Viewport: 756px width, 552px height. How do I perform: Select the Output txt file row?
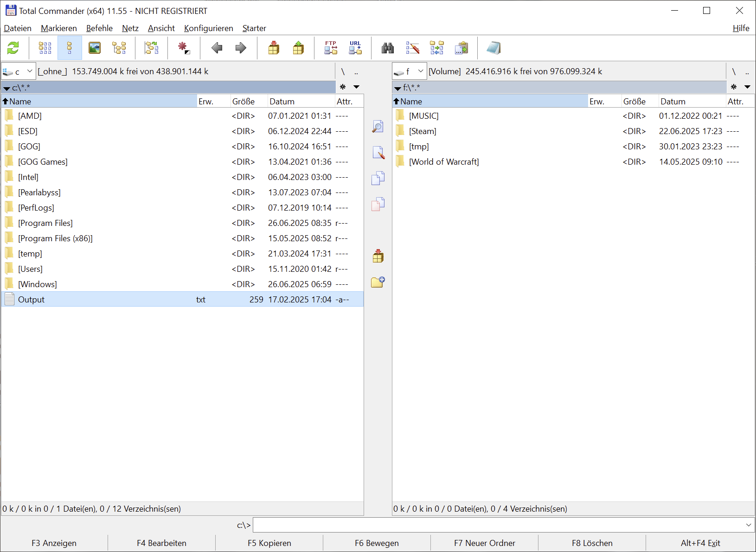point(182,300)
